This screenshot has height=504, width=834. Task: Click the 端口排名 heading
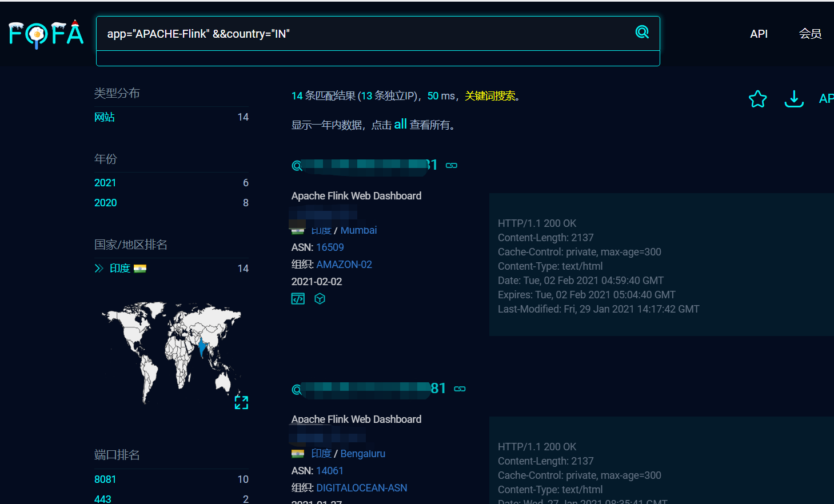[117, 455]
